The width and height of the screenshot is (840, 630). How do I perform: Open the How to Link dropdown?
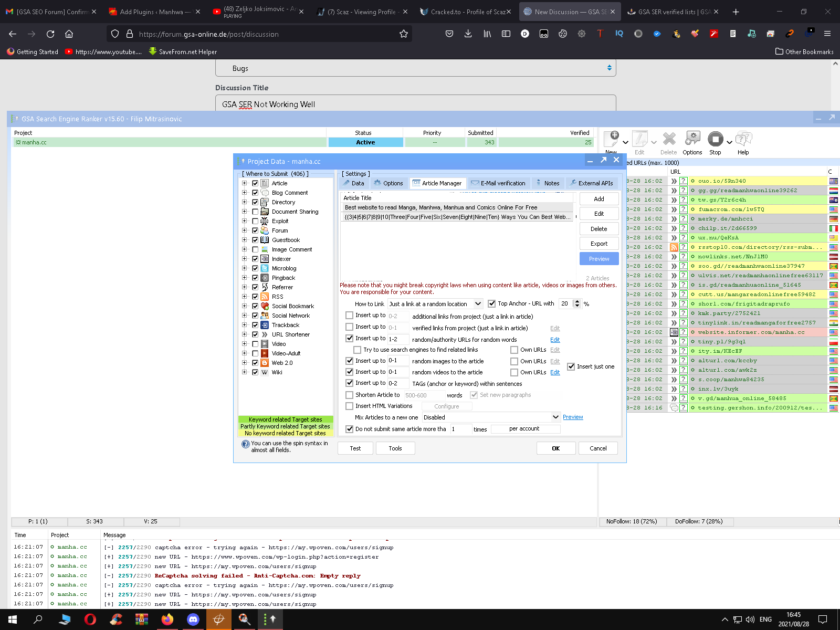(435, 303)
